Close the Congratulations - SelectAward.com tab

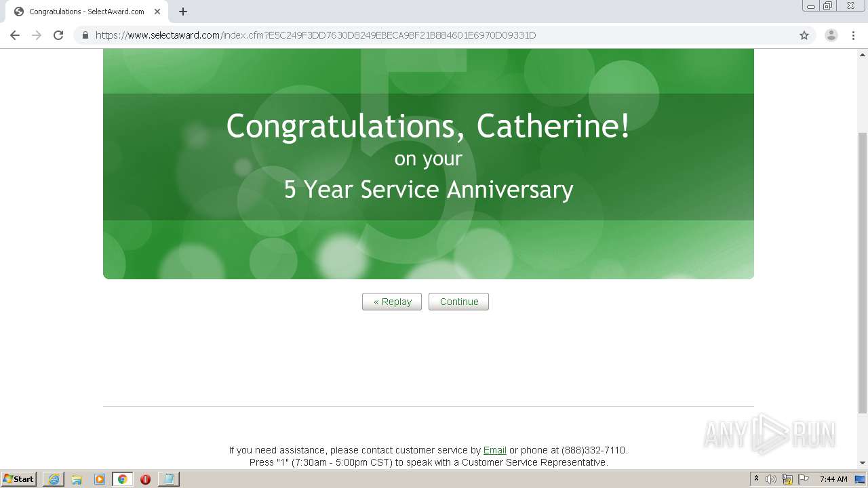pos(157,12)
